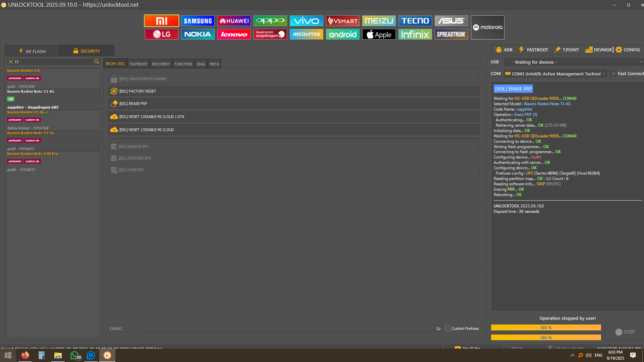Choose the LG brand logo

coord(162,34)
